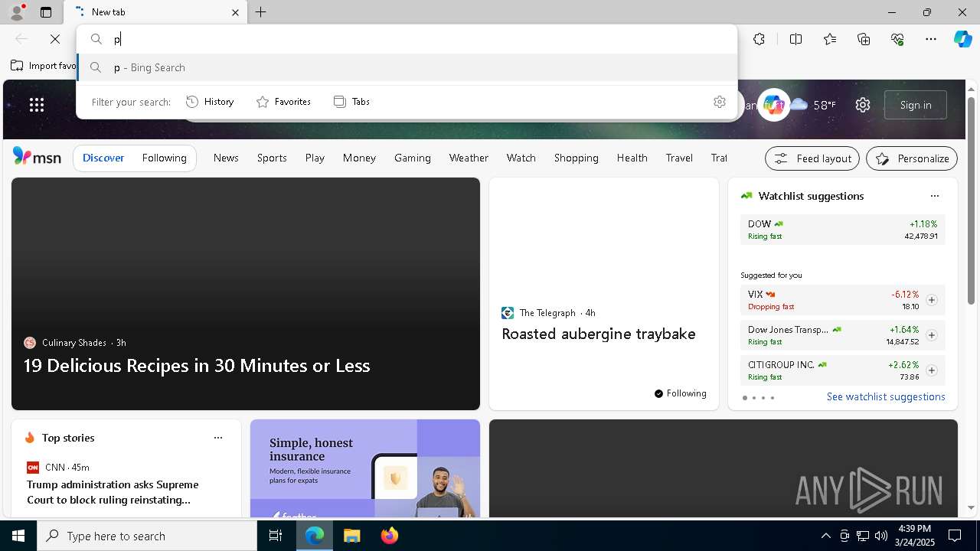Click the Personalize button
This screenshot has height=551, width=980.
click(x=912, y=158)
